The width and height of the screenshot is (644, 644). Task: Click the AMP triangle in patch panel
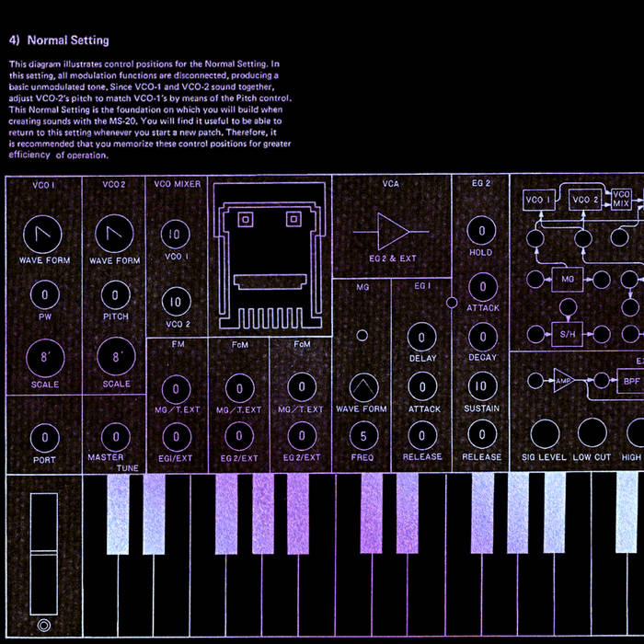tap(564, 379)
